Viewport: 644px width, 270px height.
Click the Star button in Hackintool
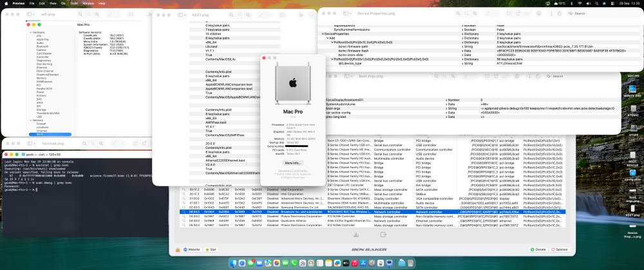pyautogui.click(x=211, y=249)
